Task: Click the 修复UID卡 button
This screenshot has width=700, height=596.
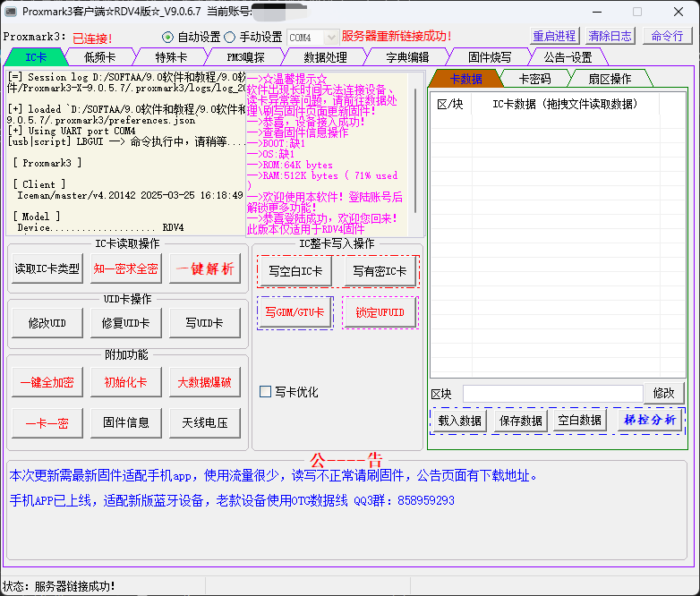Action: click(126, 323)
